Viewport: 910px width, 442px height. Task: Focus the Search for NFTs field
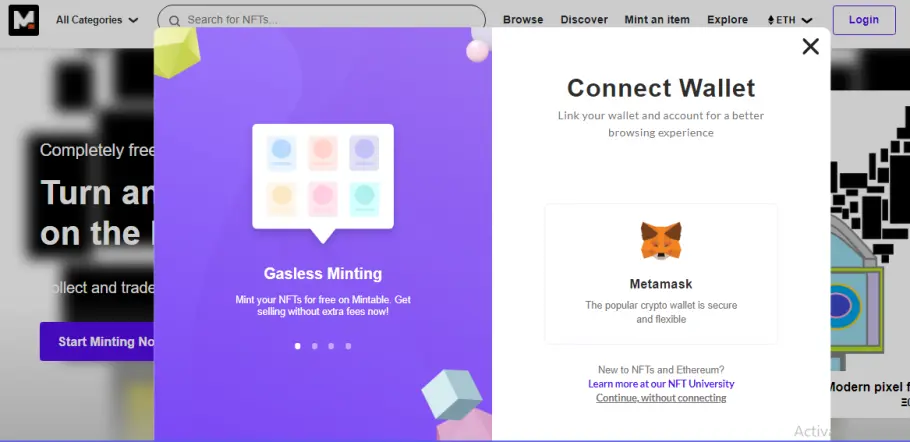(322, 20)
